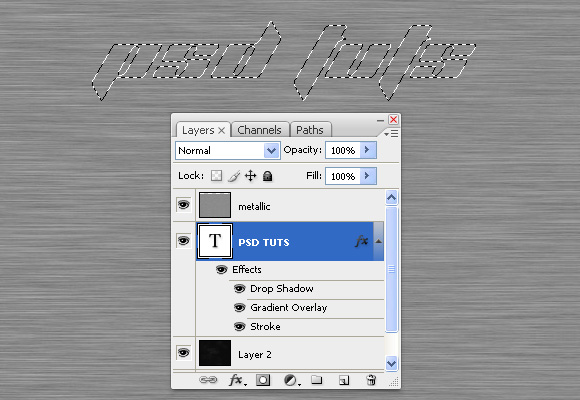This screenshot has height=400, width=580.
Task: Create a new group folder icon
Action: pyautogui.click(x=317, y=380)
